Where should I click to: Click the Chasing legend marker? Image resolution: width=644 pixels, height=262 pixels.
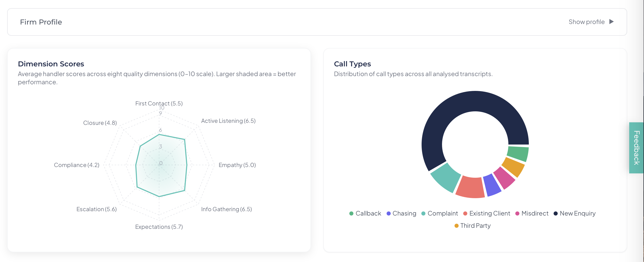[388, 213]
